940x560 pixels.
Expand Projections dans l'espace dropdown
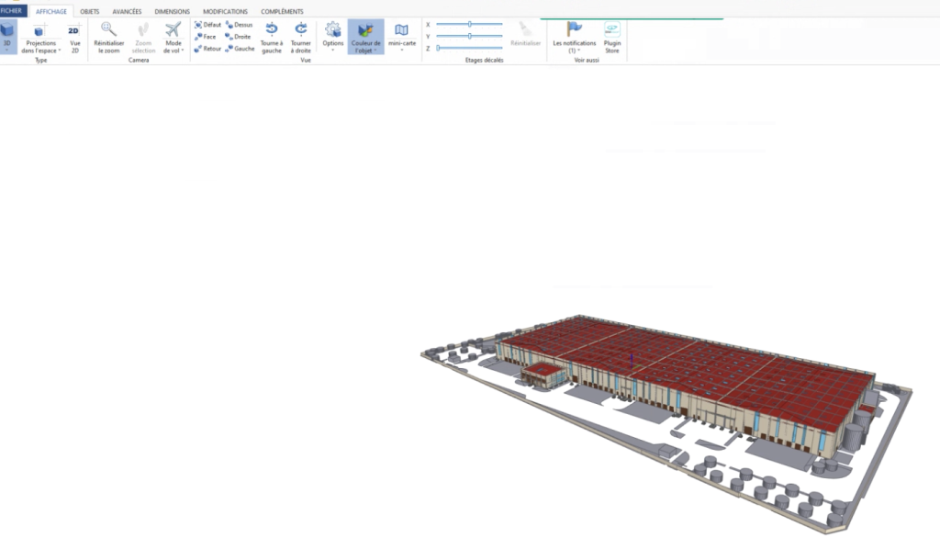pos(40,37)
